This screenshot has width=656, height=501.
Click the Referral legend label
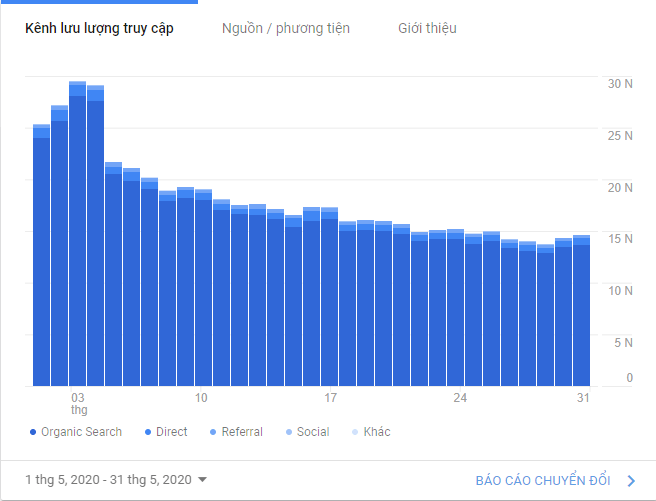click(242, 432)
